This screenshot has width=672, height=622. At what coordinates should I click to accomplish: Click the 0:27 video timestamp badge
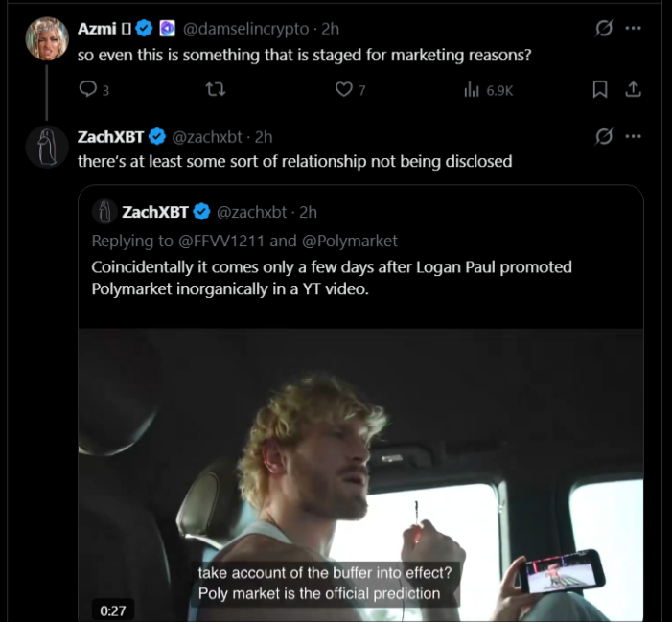[113, 610]
